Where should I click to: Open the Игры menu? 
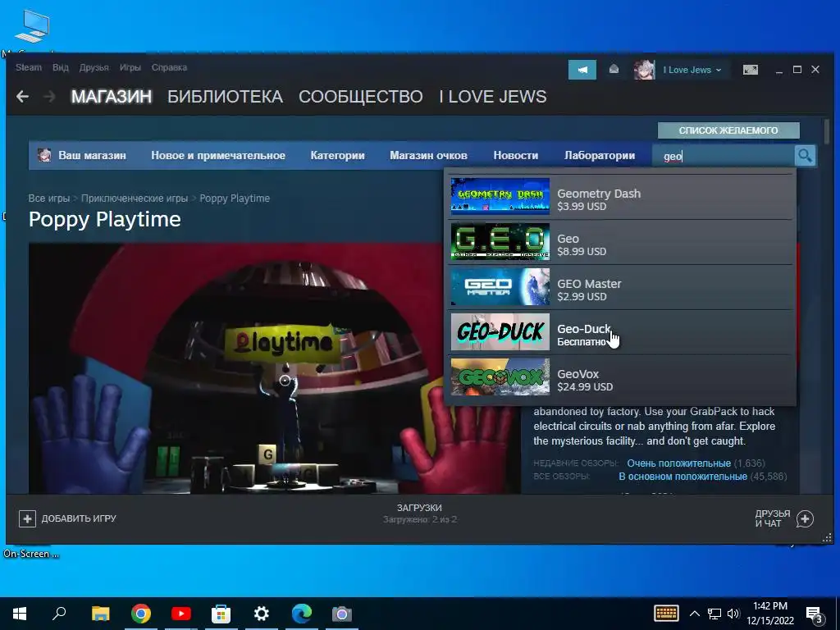point(130,67)
